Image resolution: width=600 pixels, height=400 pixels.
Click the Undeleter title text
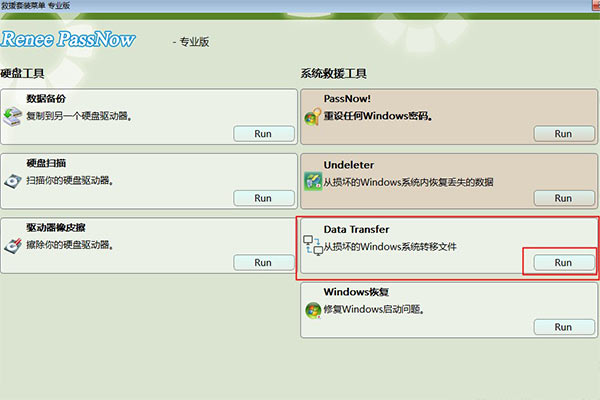coord(349,165)
